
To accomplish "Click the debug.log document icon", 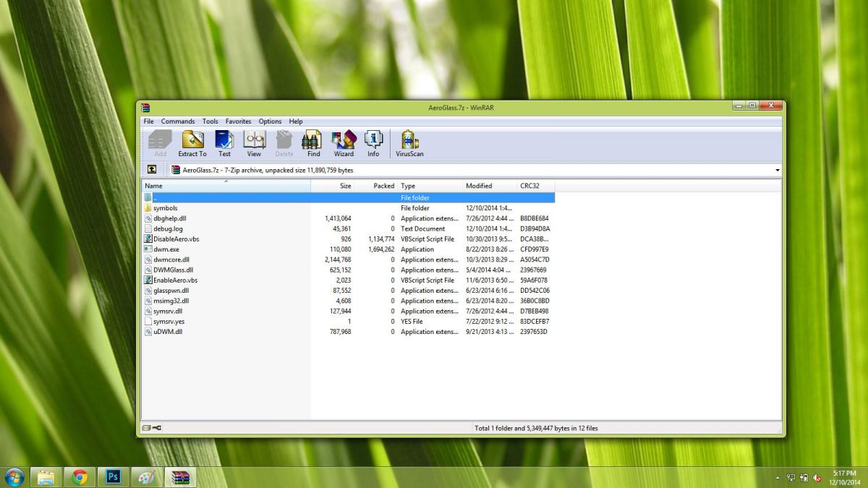I will pyautogui.click(x=148, y=228).
